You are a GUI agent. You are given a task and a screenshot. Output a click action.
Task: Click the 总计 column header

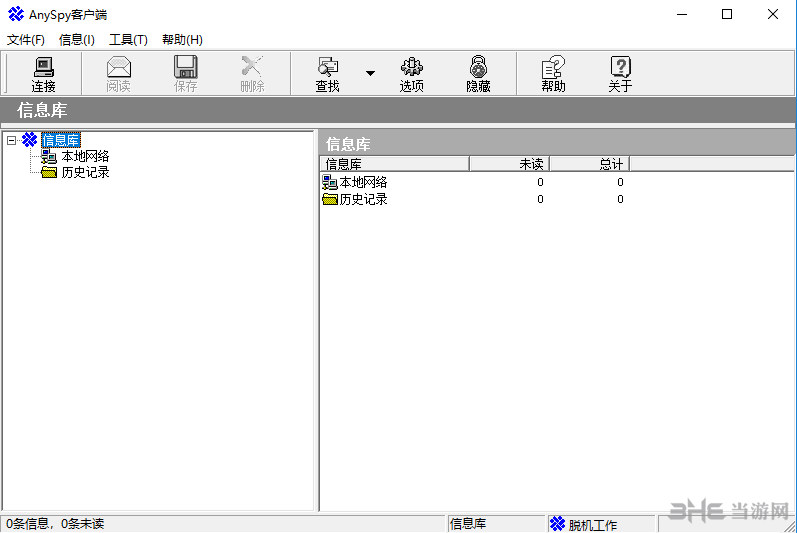[589, 164]
